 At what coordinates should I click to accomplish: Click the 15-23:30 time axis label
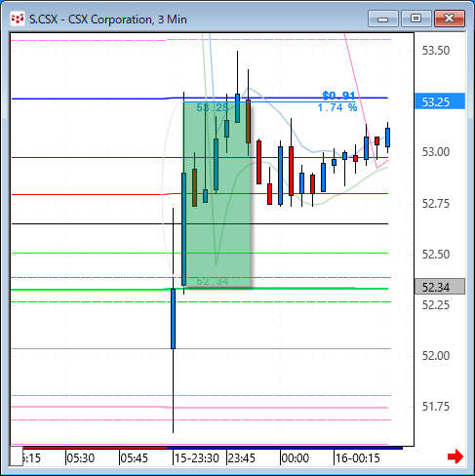click(x=197, y=458)
